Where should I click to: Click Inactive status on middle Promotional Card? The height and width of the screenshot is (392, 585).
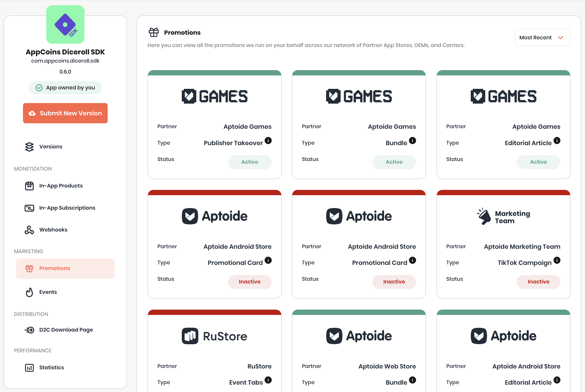click(x=394, y=282)
